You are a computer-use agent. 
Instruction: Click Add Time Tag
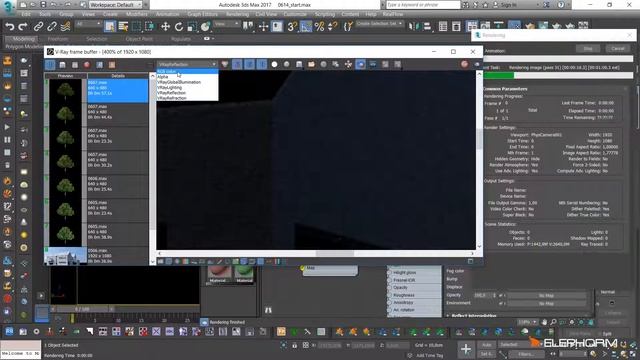(430, 356)
